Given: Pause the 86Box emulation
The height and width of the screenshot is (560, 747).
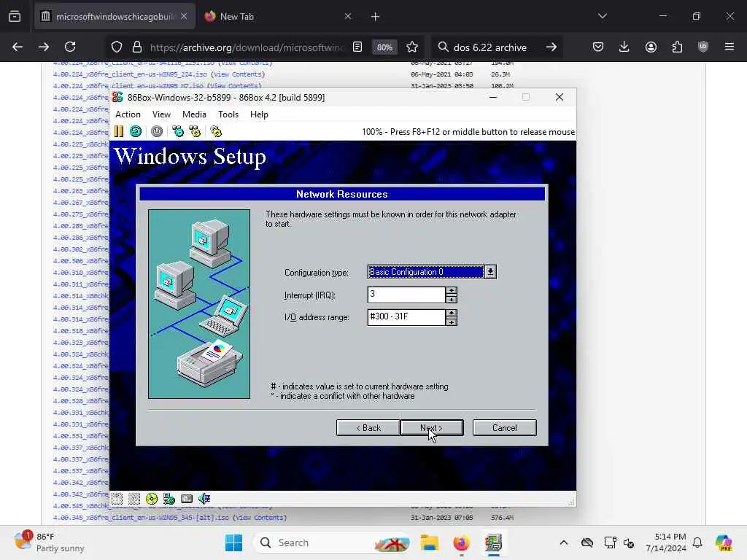Looking at the screenshot, I should (x=119, y=131).
